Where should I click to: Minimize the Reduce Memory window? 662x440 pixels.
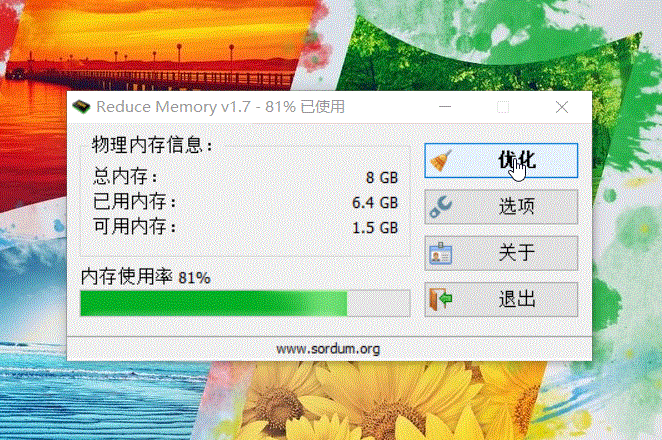[x=445, y=107]
